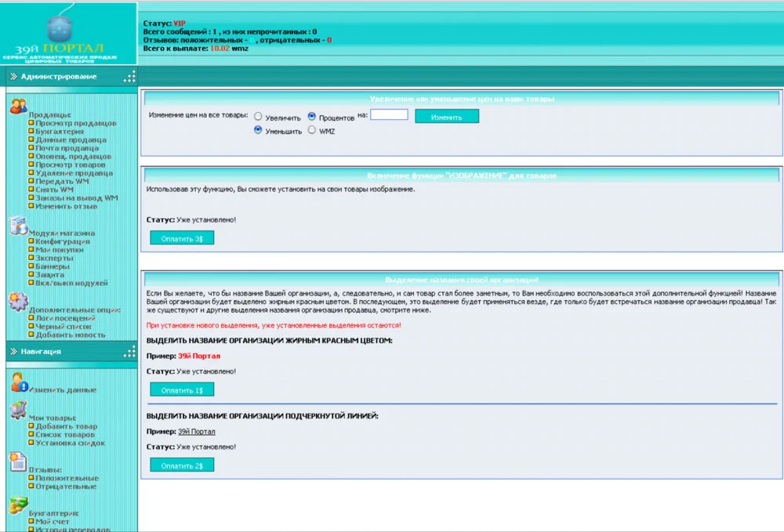Viewport: 784px width, 532px height.
Task: Click the Отзывы document icon
Action: tap(19, 461)
